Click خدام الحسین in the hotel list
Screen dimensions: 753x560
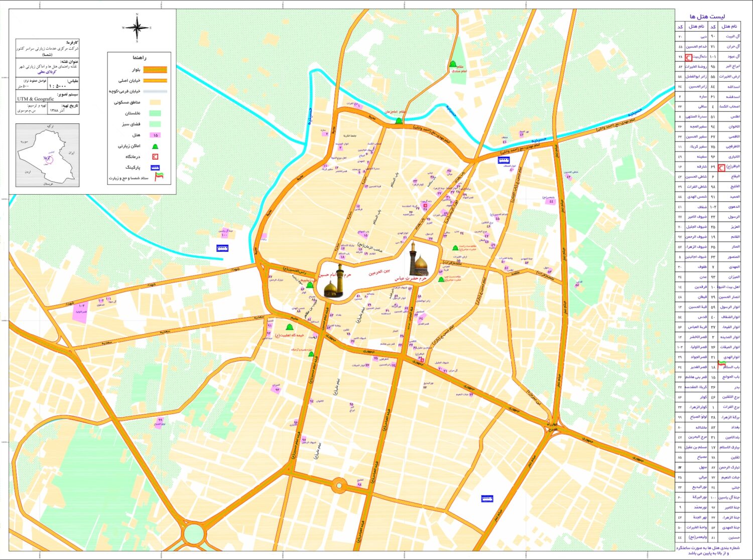[x=697, y=47]
